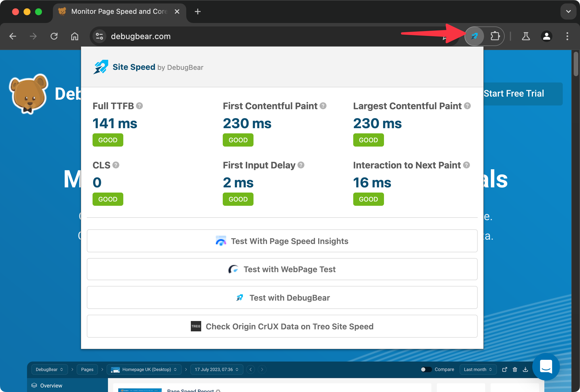Click the download icon in dashboard bar
Viewport: 580px width, 392px height.
tap(525, 369)
